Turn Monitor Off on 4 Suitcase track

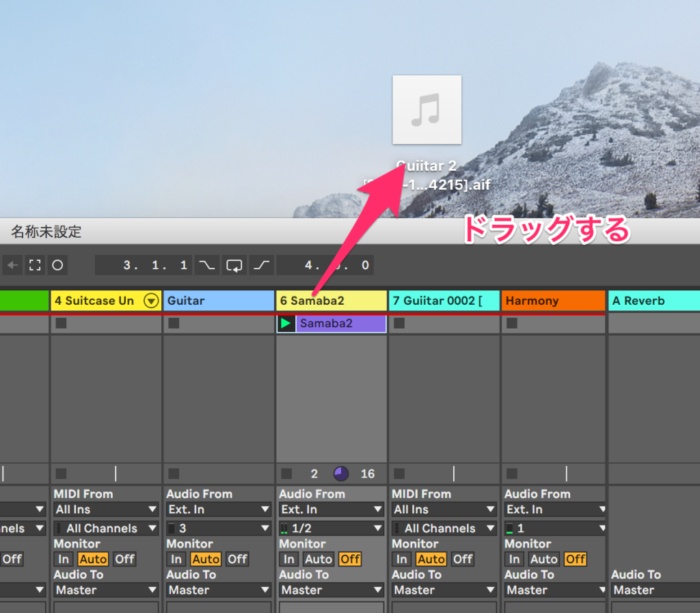[x=124, y=559]
